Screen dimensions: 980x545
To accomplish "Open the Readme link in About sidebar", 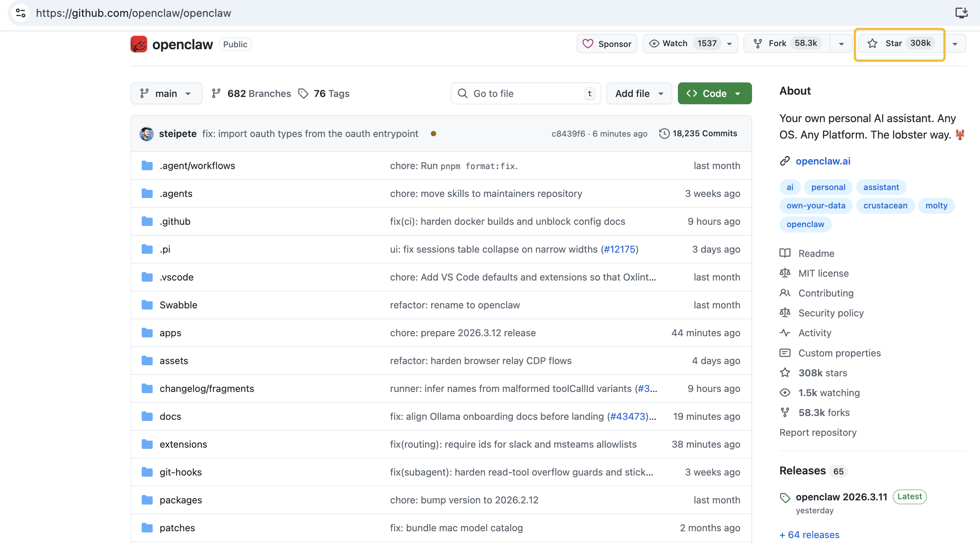I will 816,253.
